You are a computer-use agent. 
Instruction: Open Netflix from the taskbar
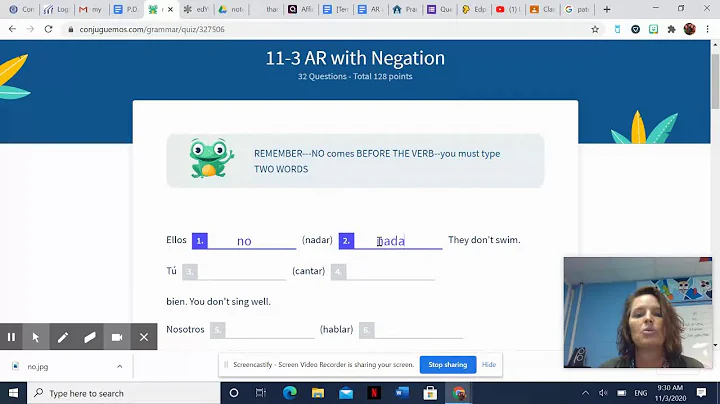(x=374, y=393)
